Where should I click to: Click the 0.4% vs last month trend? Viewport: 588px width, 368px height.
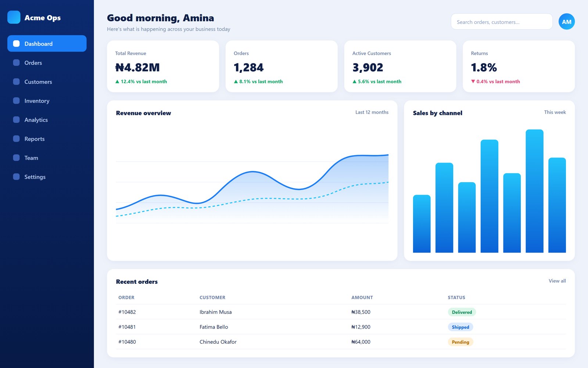(x=495, y=82)
